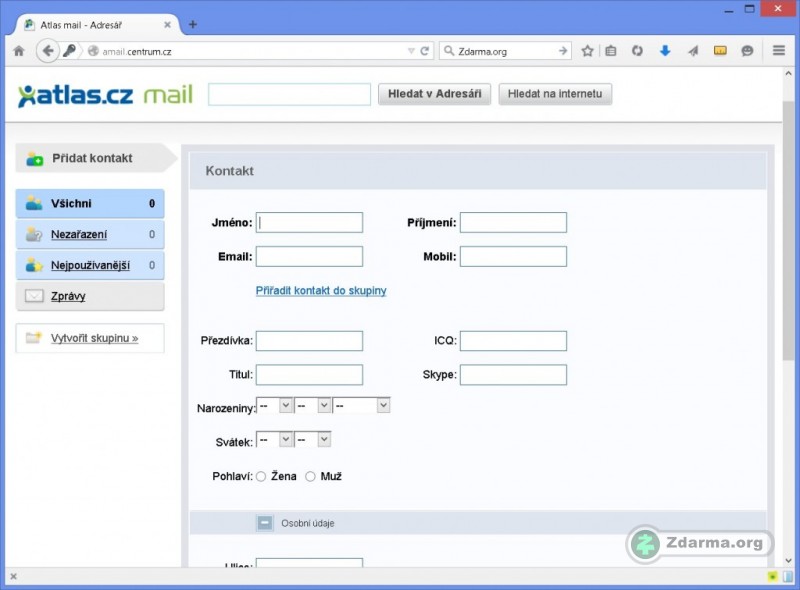The height and width of the screenshot is (590, 800).
Task: Go to Zprávy
Action: [90, 296]
